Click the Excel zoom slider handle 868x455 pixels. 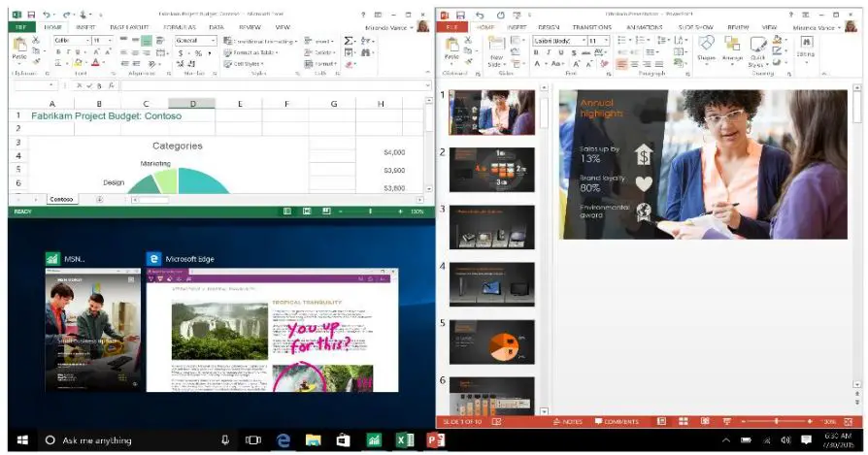(x=370, y=211)
